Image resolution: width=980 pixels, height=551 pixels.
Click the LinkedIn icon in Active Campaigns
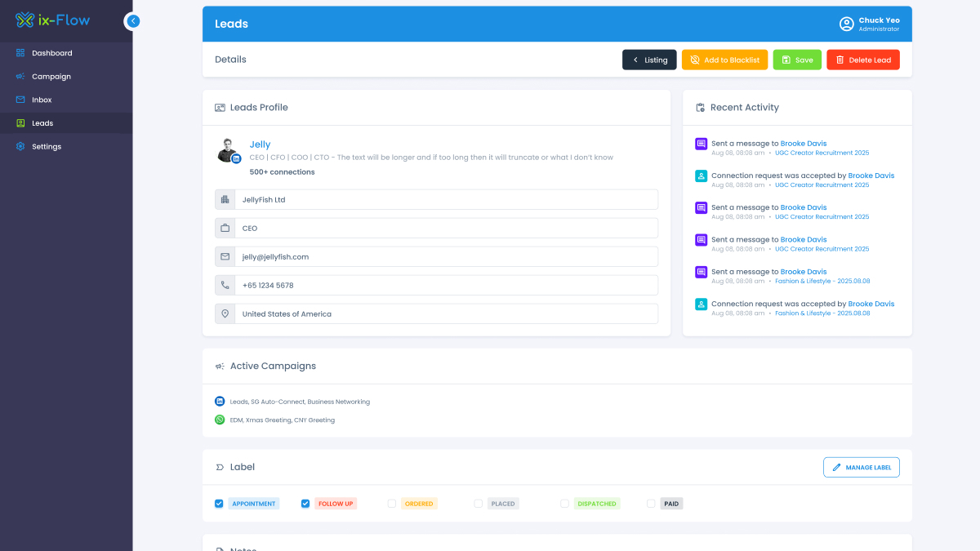click(x=220, y=402)
